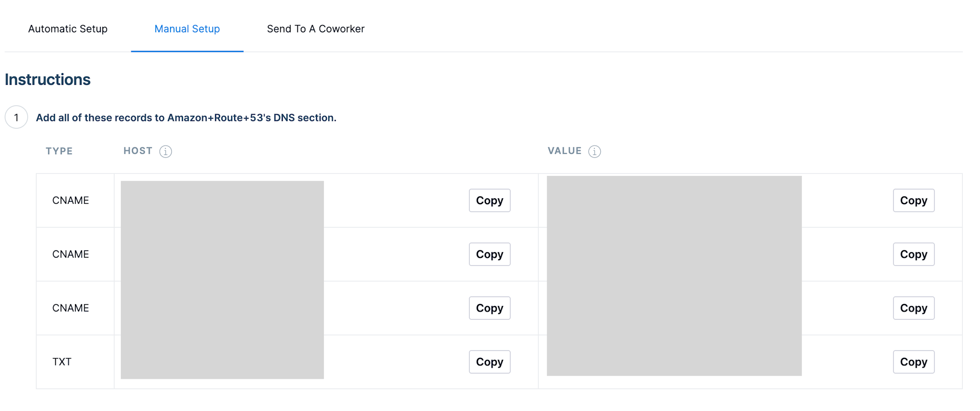Click the third row CNAME type cell

[x=71, y=308]
